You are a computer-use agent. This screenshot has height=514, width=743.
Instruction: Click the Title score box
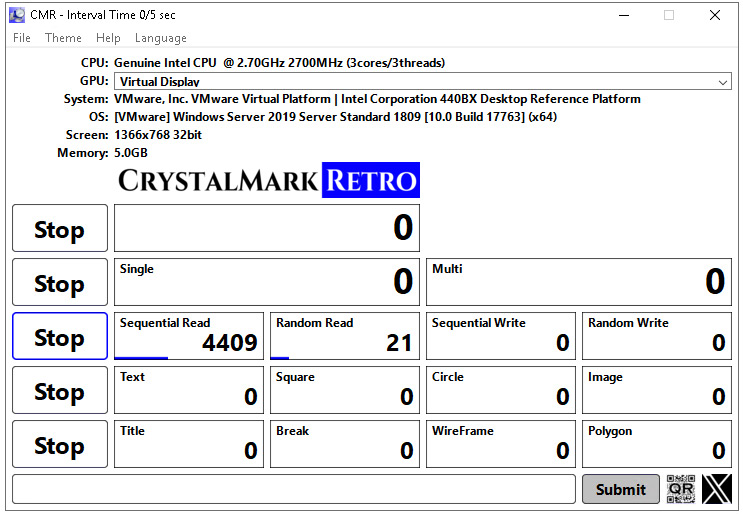pos(189,444)
